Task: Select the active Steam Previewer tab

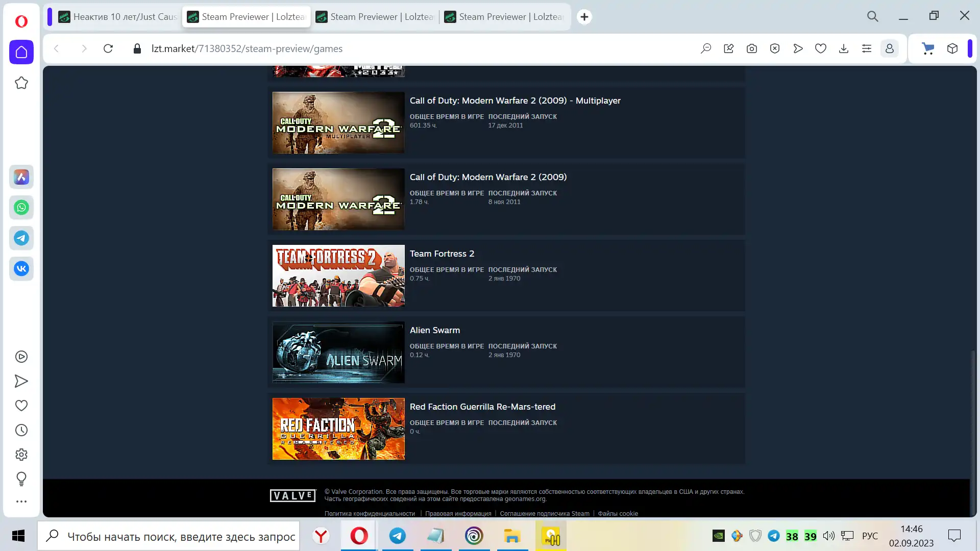Action: pos(246,17)
